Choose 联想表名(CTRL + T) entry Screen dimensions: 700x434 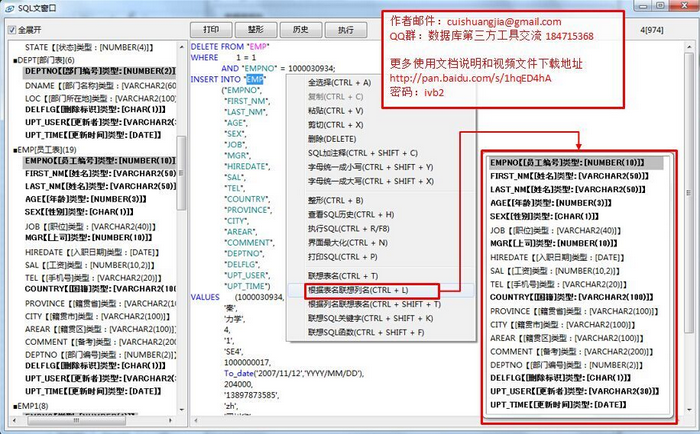tap(342, 276)
